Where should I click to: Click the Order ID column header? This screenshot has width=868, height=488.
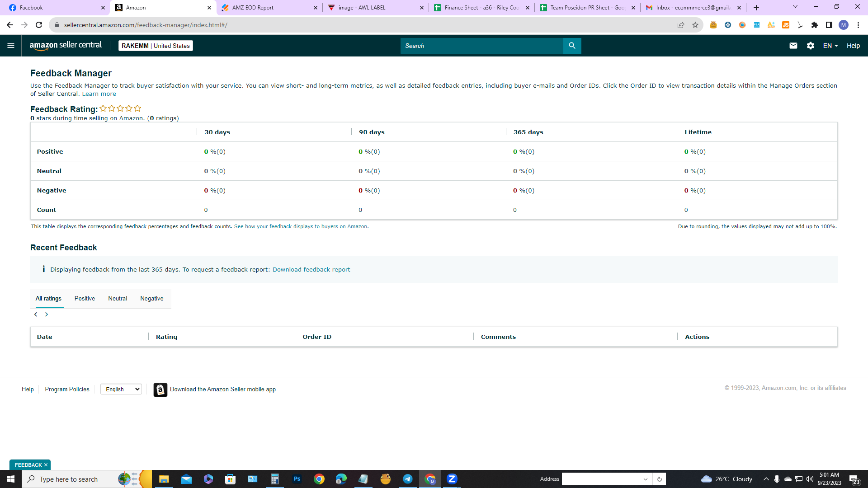(317, 337)
